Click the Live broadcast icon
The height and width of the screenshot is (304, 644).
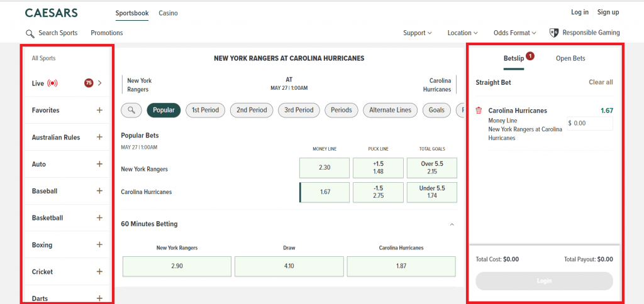tap(52, 84)
